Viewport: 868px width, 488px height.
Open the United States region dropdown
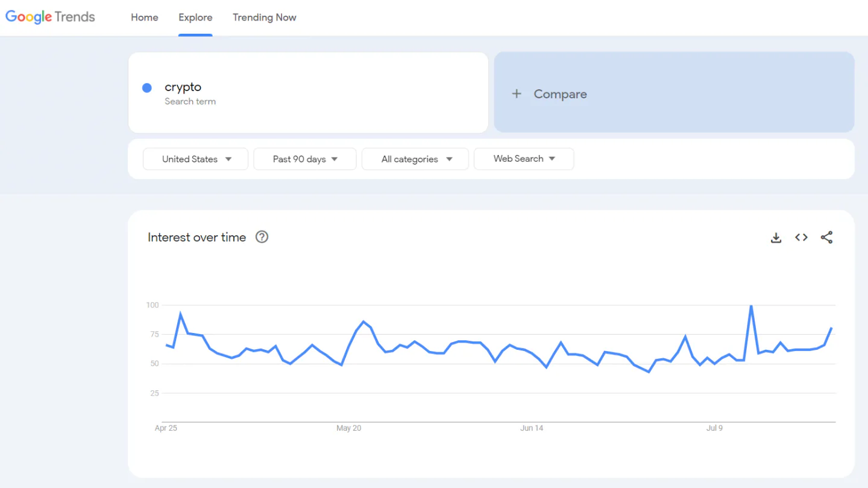(x=195, y=159)
